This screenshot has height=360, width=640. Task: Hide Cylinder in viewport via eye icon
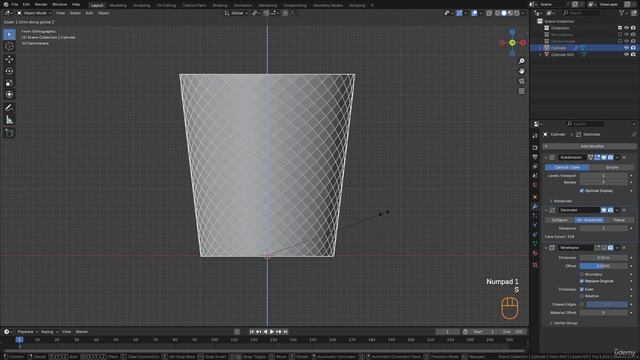(626, 48)
